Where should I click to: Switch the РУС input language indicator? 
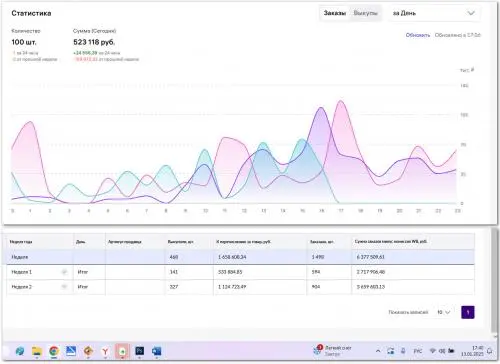(418, 351)
